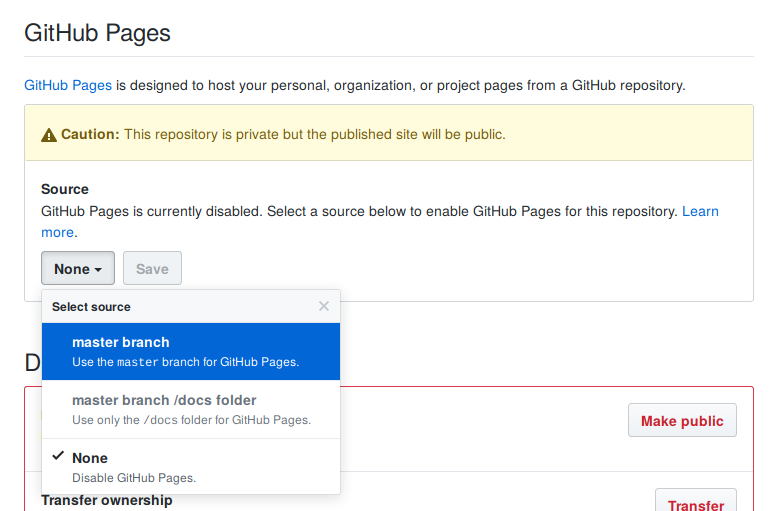The image size is (773, 511).
Task: Close the Select source popup
Action: tap(324, 306)
